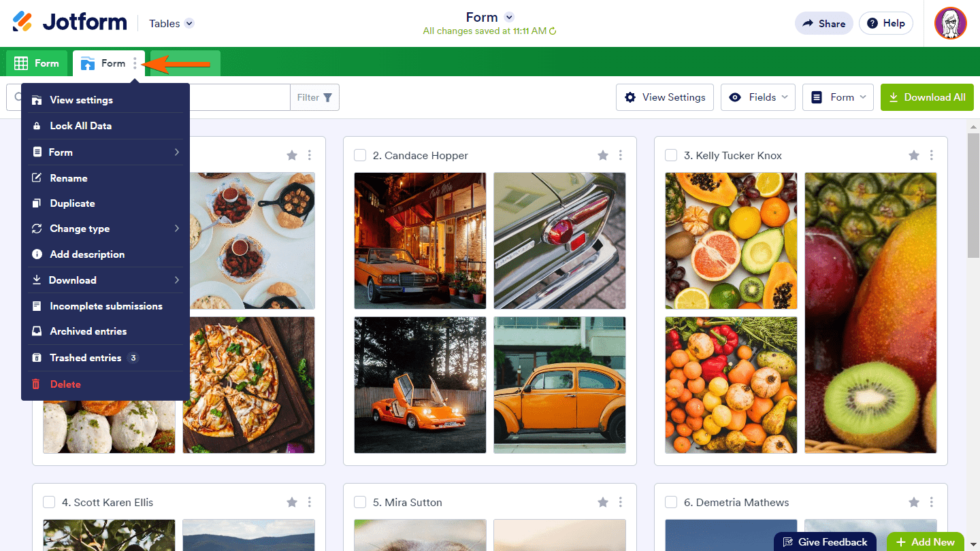Click the Share button
Viewport: 980px width, 551px height.
click(x=823, y=23)
